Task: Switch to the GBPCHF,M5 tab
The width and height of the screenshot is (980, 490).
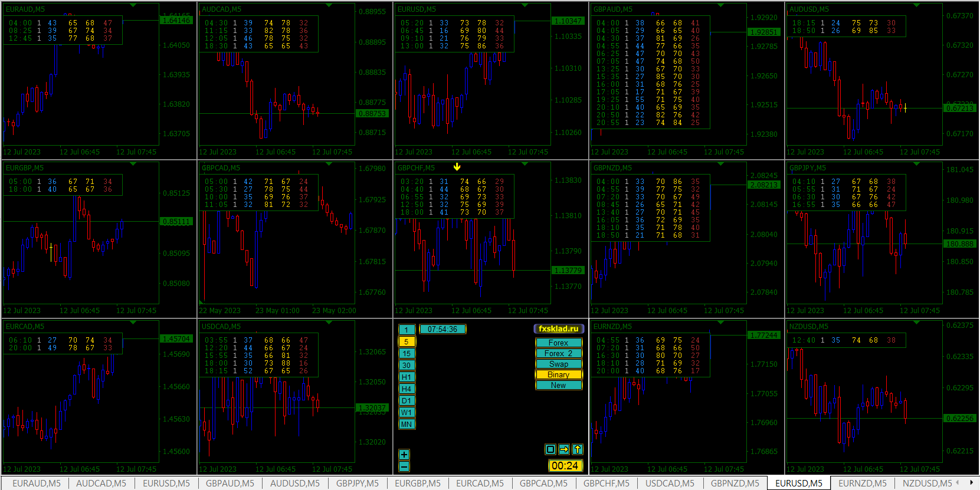Action: pos(607,484)
